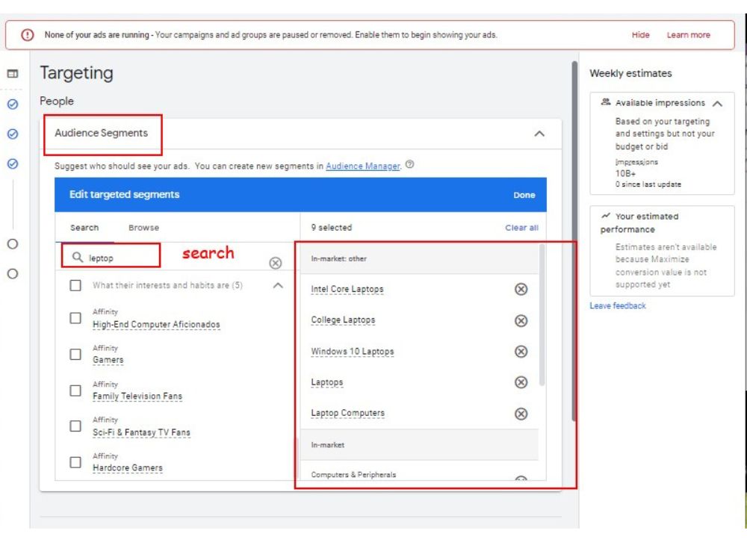
Task: Click Done in Edit targeted segments
Action: pos(524,195)
